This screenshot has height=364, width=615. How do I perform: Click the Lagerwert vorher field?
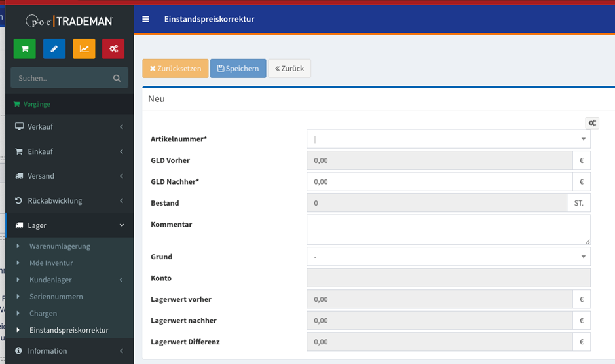coord(439,299)
